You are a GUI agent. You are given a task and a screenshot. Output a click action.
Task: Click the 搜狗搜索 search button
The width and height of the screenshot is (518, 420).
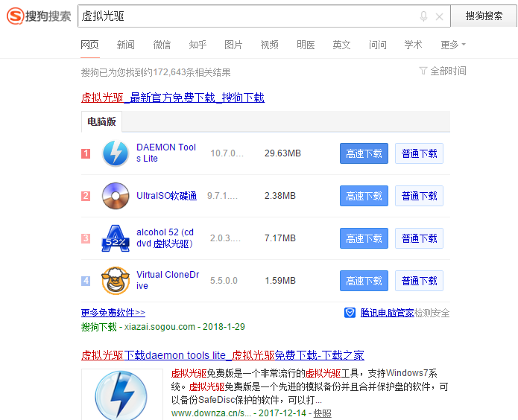[484, 16]
